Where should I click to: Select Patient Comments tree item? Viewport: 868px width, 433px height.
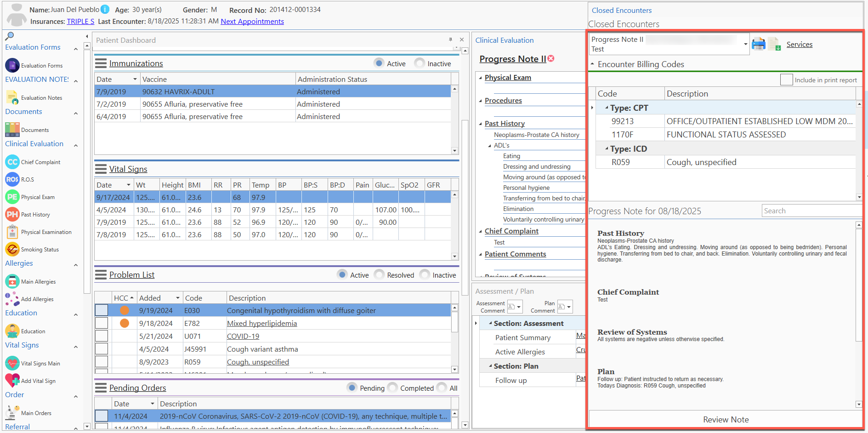pos(516,254)
